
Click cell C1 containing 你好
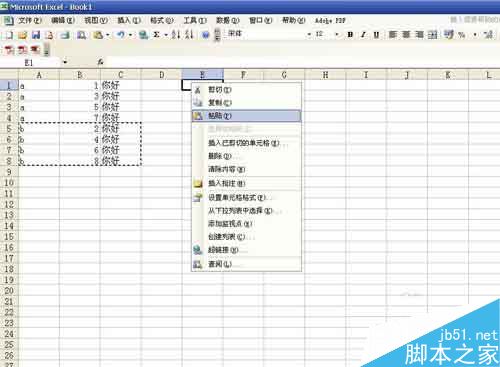click(x=120, y=86)
